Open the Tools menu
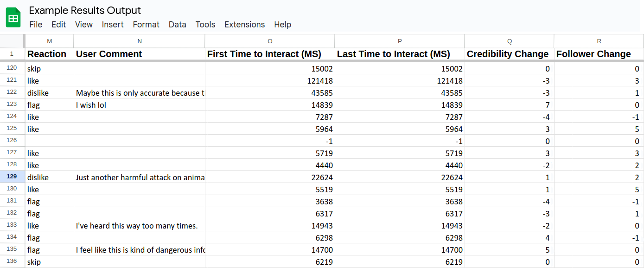Viewport: 644px width, 268px height. [x=205, y=25]
